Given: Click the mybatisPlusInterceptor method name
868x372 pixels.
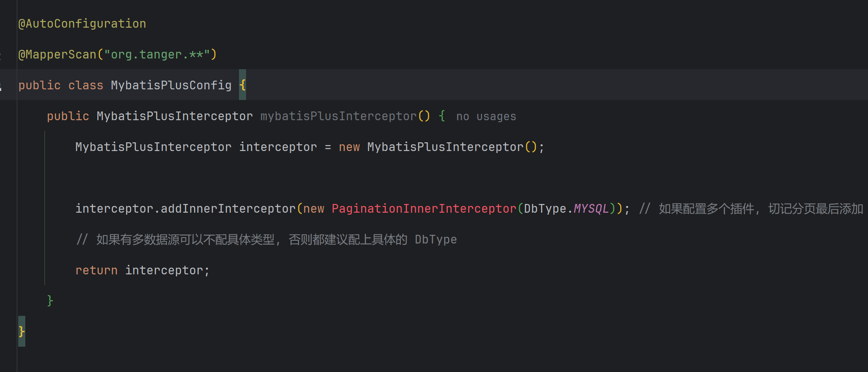Looking at the screenshot, I should pos(338,115).
